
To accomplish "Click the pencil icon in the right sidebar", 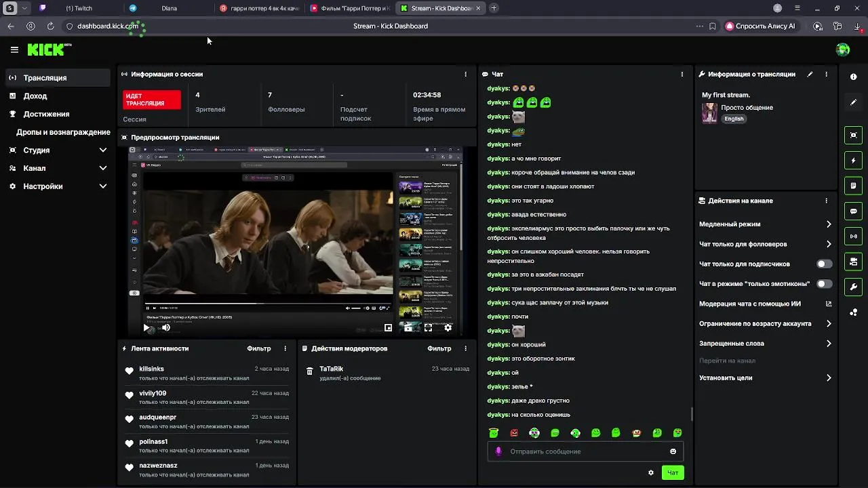I will tap(853, 102).
